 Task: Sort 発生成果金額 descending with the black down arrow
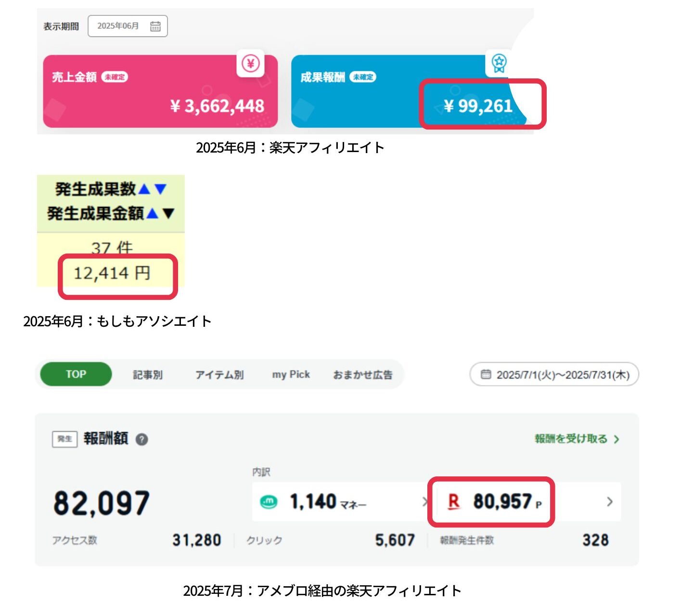pos(168,213)
